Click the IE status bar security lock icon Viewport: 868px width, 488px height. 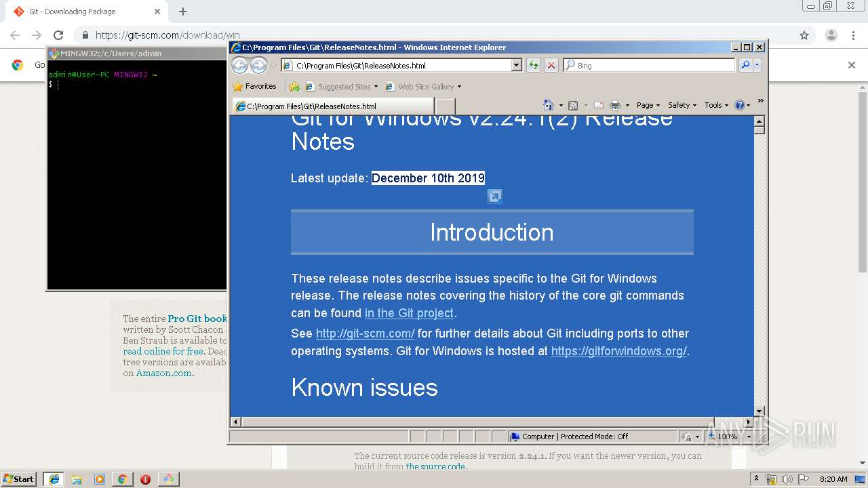(688, 436)
